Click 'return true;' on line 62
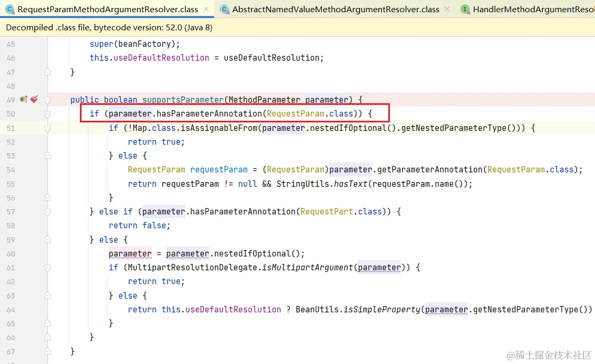 156,282
